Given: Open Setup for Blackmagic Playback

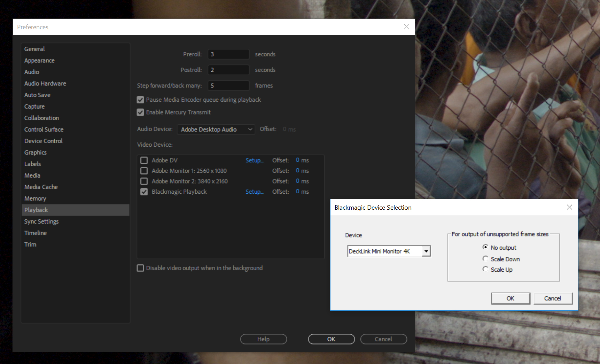Looking at the screenshot, I should coord(255,192).
